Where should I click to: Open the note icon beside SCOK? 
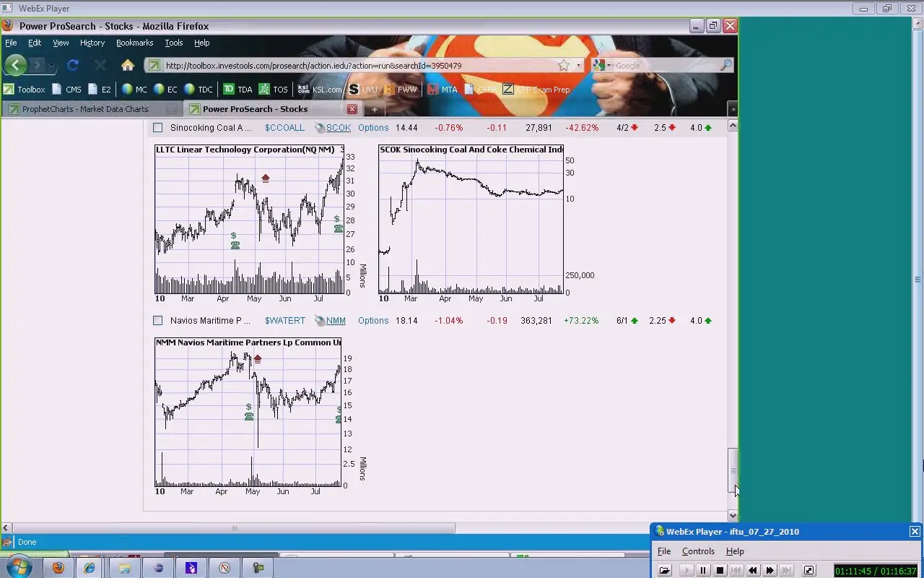[x=320, y=128]
